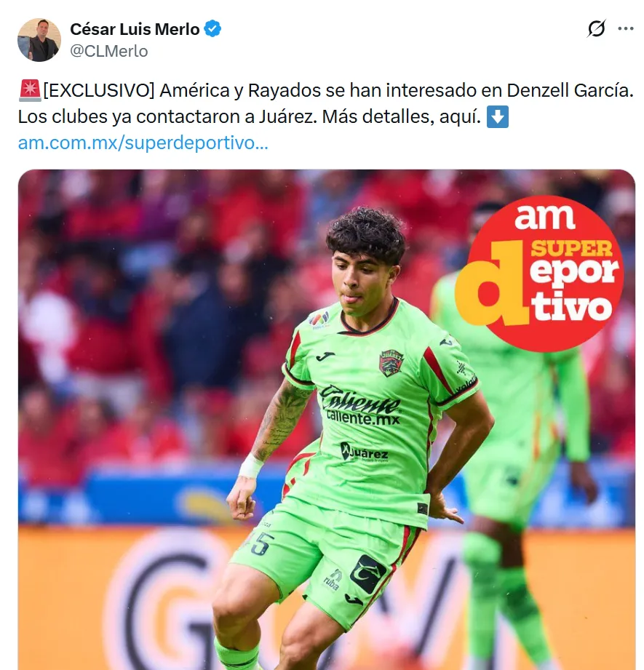Open the three-dot more options menu
Viewport: 644px width, 670px height.
(x=626, y=28)
